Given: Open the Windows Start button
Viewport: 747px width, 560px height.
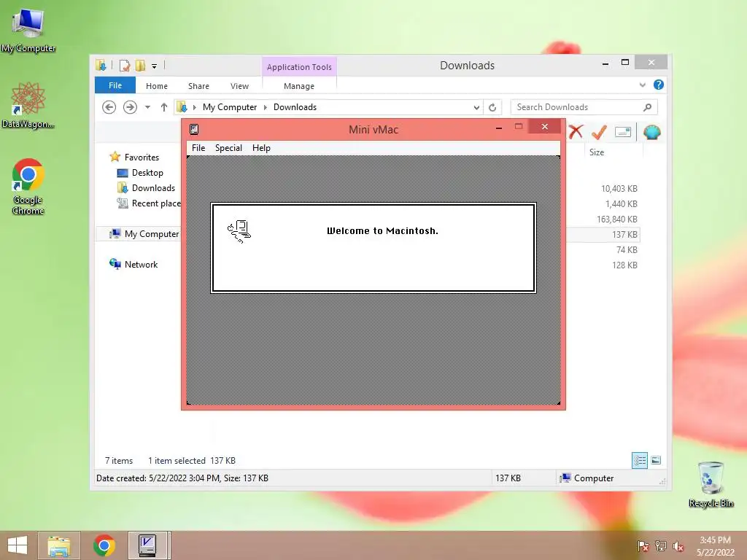Looking at the screenshot, I should [18, 545].
